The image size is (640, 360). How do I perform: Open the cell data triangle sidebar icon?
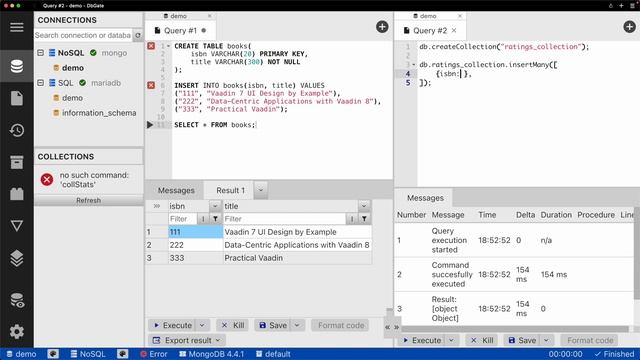(17, 226)
